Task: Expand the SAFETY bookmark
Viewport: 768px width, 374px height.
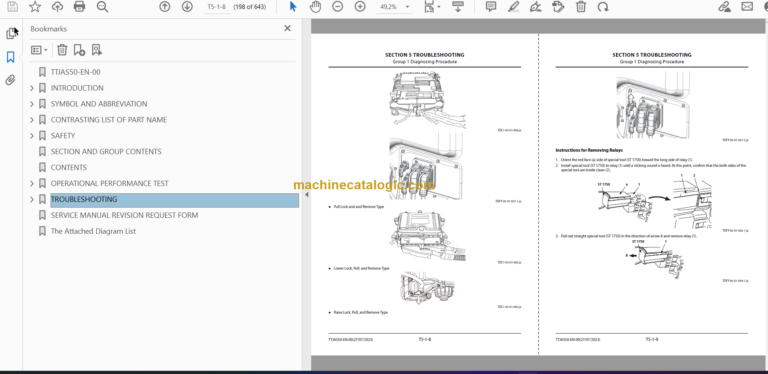Action: 32,136
